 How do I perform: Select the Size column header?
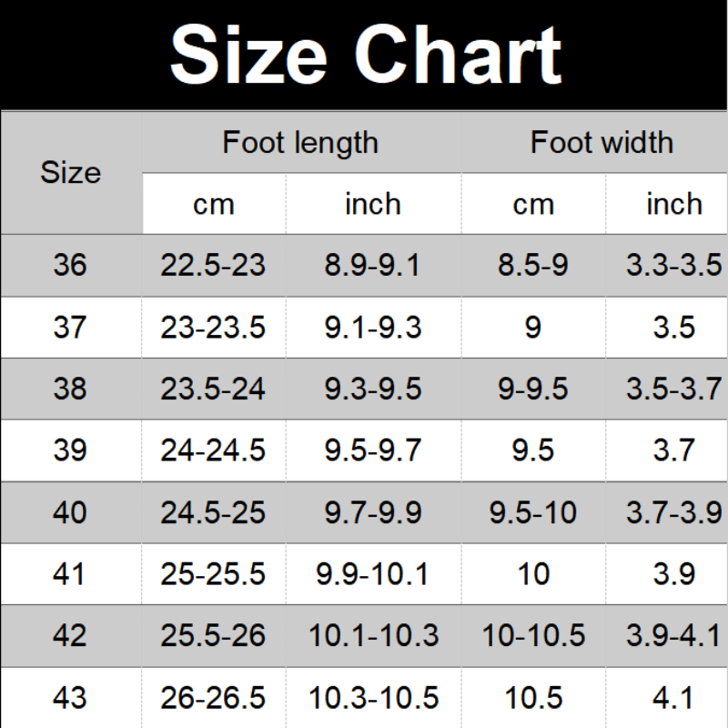click(70, 172)
